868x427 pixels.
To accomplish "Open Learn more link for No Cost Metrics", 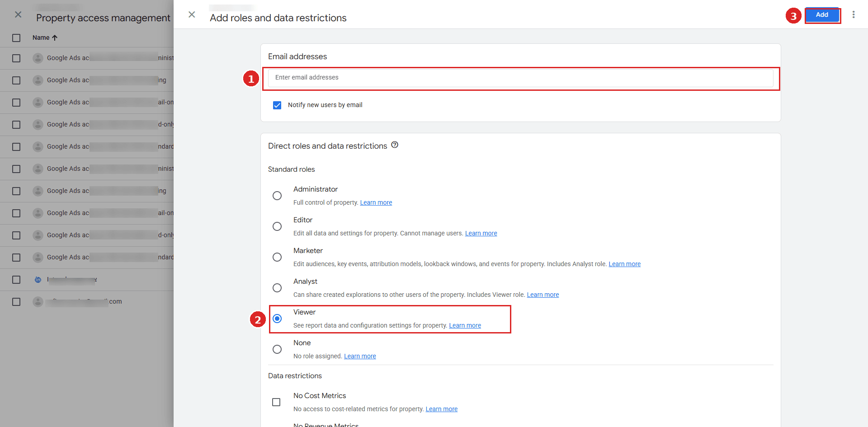I will pyautogui.click(x=442, y=409).
